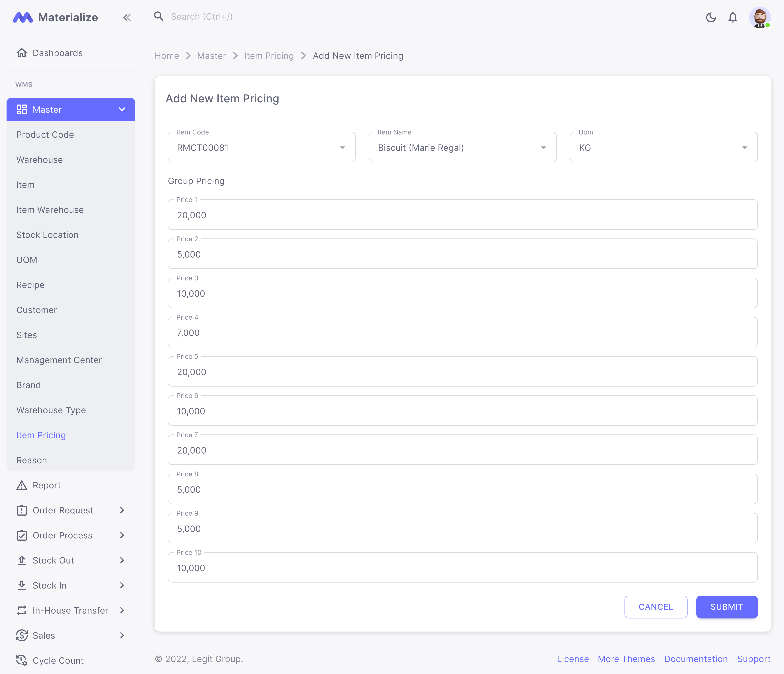Collapse the Master menu section
The image size is (784, 674).
click(x=122, y=109)
